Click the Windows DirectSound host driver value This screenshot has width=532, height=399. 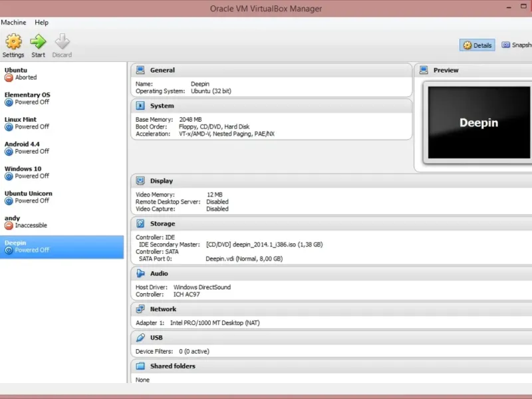click(202, 287)
